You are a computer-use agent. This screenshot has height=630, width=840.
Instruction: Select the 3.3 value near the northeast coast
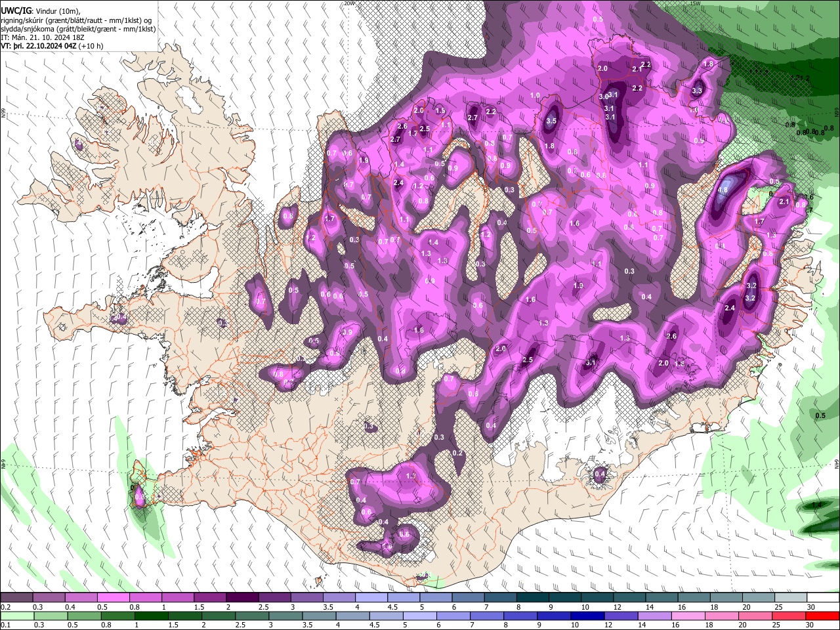coord(697,91)
